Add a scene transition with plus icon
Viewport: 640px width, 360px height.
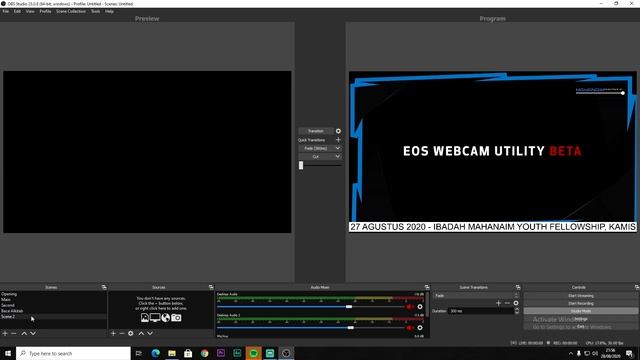click(498, 303)
